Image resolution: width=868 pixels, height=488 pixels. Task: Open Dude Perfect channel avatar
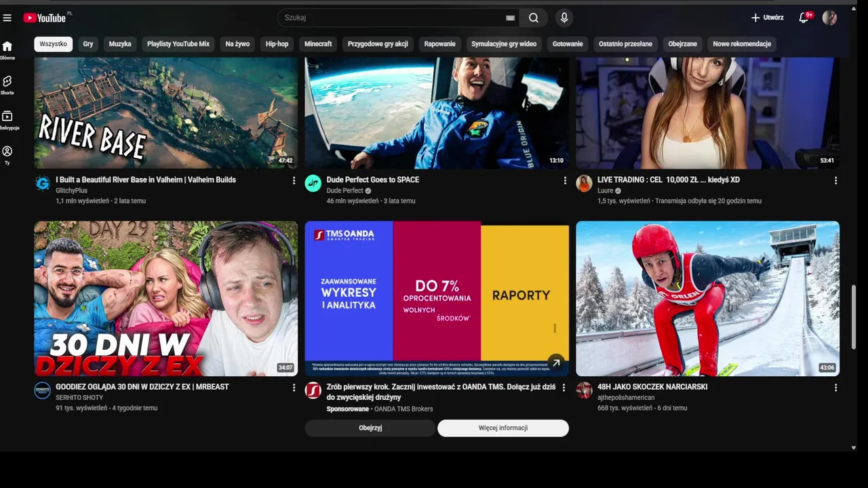click(313, 184)
